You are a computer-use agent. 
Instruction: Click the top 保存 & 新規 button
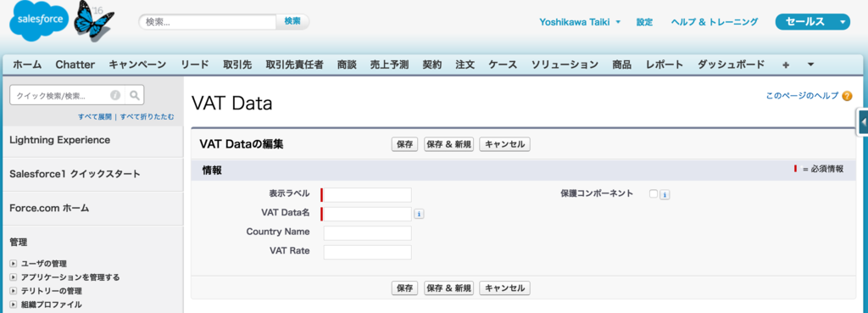(448, 144)
